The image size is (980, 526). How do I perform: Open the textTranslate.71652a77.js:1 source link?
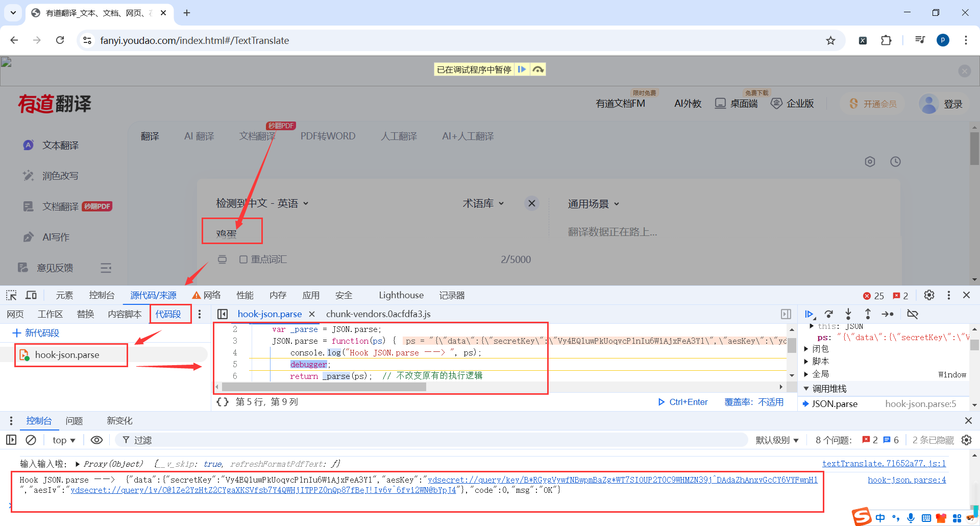point(884,464)
